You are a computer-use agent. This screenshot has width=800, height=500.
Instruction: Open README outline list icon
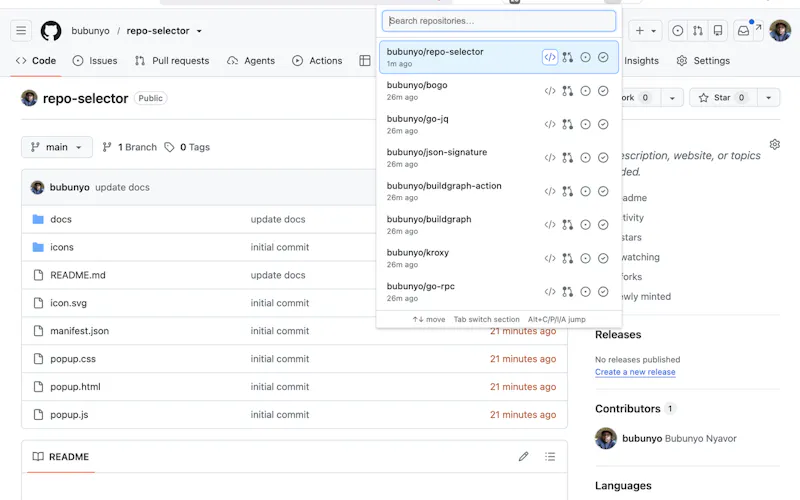[549, 457]
